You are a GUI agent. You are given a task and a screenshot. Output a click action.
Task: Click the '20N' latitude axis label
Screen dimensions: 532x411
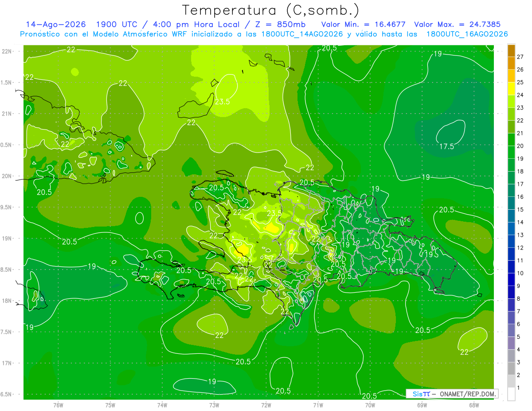click(7, 176)
